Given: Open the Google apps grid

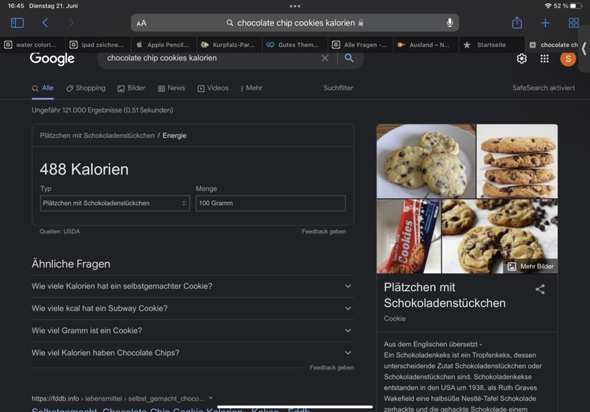Looking at the screenshot, I should pyautogui.click(x=544, y=59).
